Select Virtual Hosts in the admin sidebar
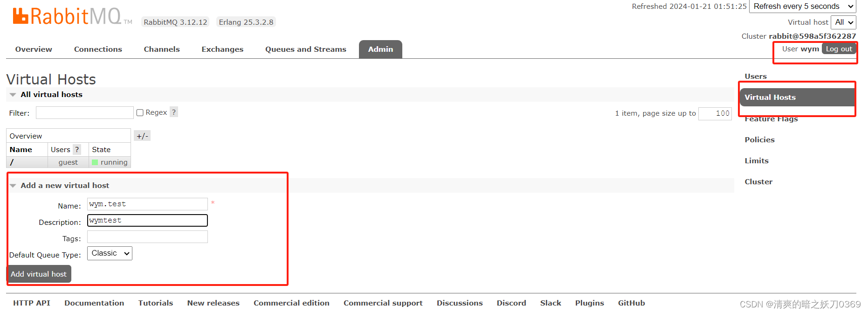The image size is (868, 313). tap(798, 97)
